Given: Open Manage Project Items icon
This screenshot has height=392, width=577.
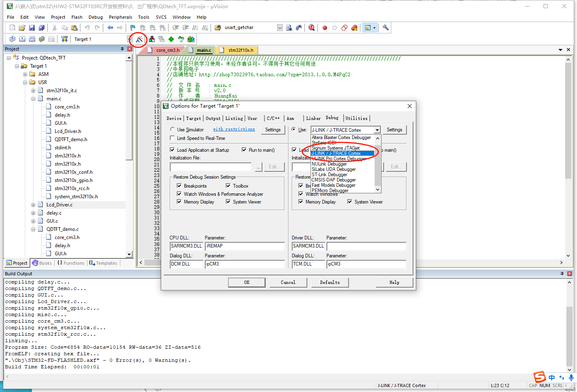Looking at the screenshot, I should [152, 39].
